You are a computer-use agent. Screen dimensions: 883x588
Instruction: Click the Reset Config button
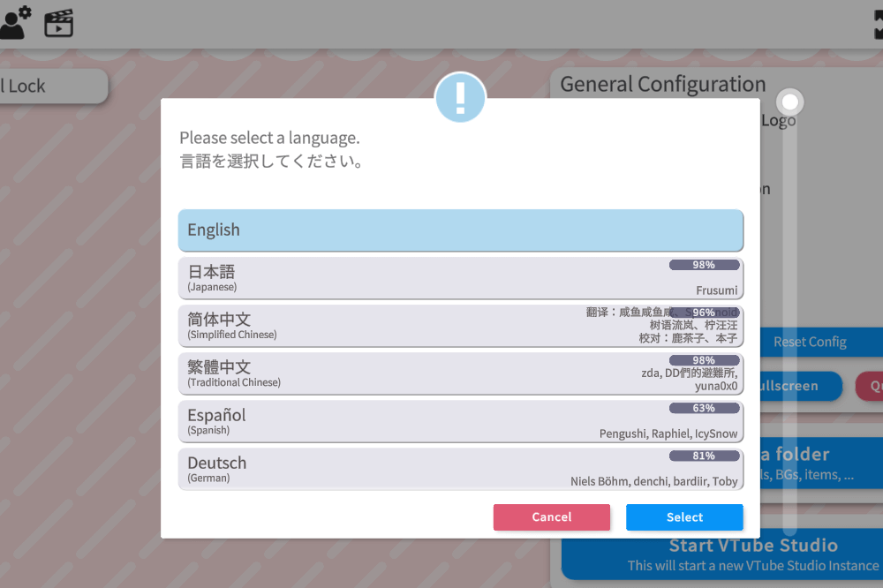(809, 342)
